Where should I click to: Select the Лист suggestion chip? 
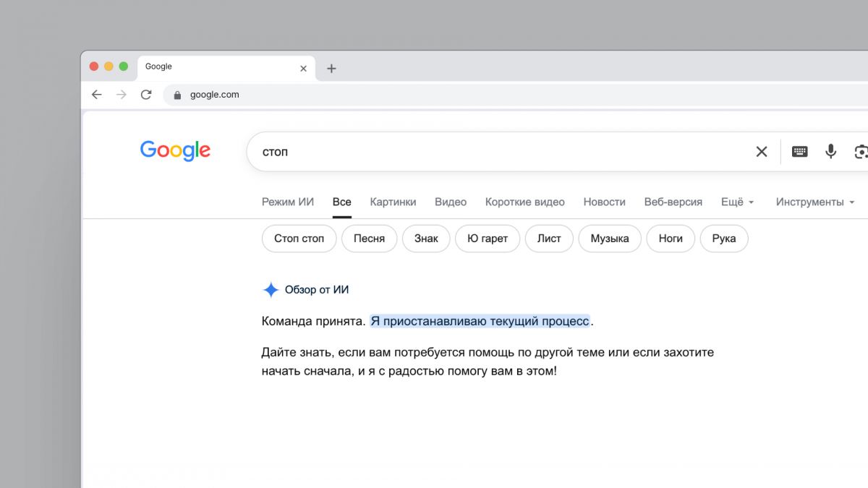coord(549,239)
